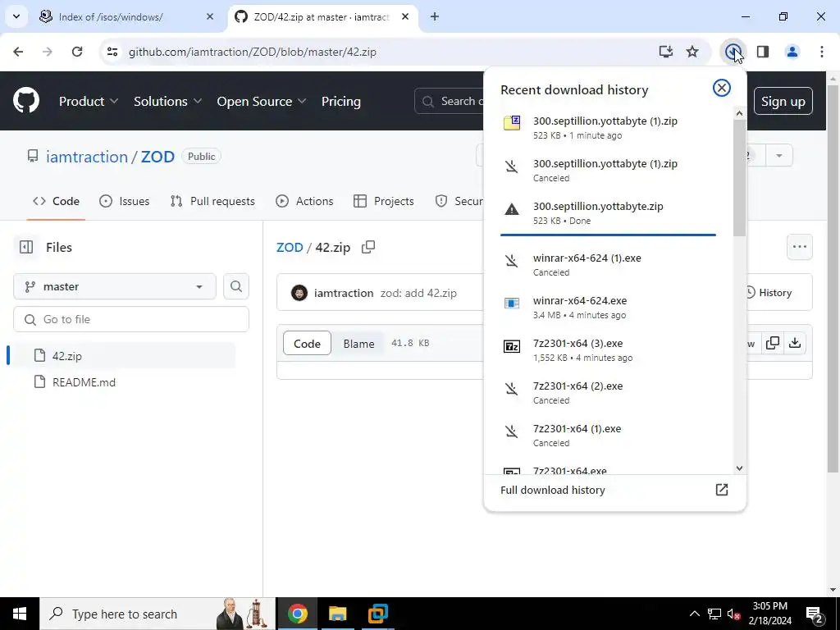Click the address bar URL

[x=253, y=52]
